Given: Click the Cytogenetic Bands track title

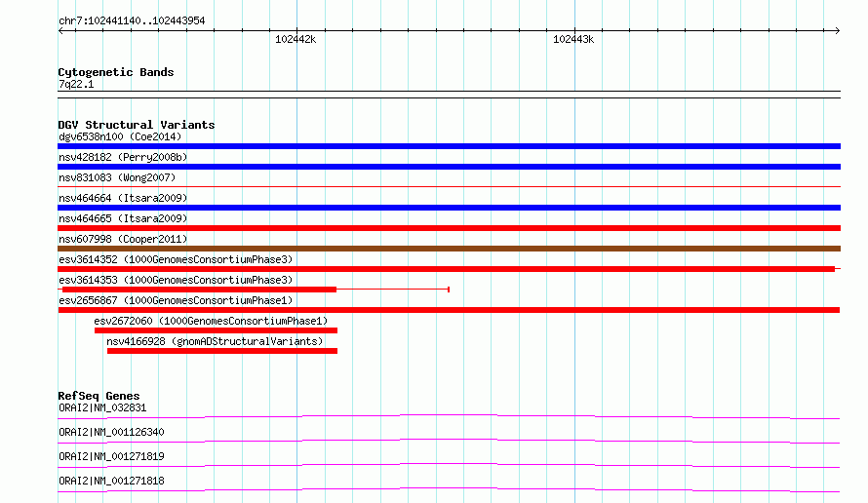Looking at the screenshot, I should point(116,72).
